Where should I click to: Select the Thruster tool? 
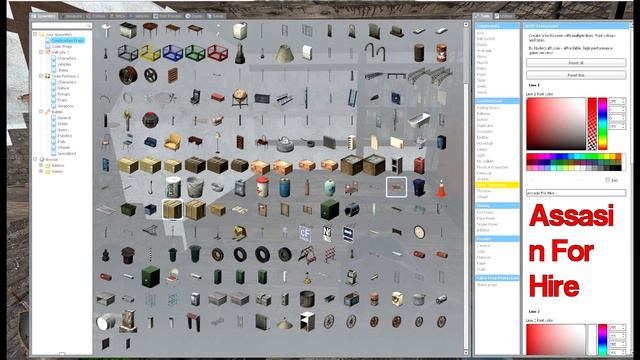coord(484,191)
